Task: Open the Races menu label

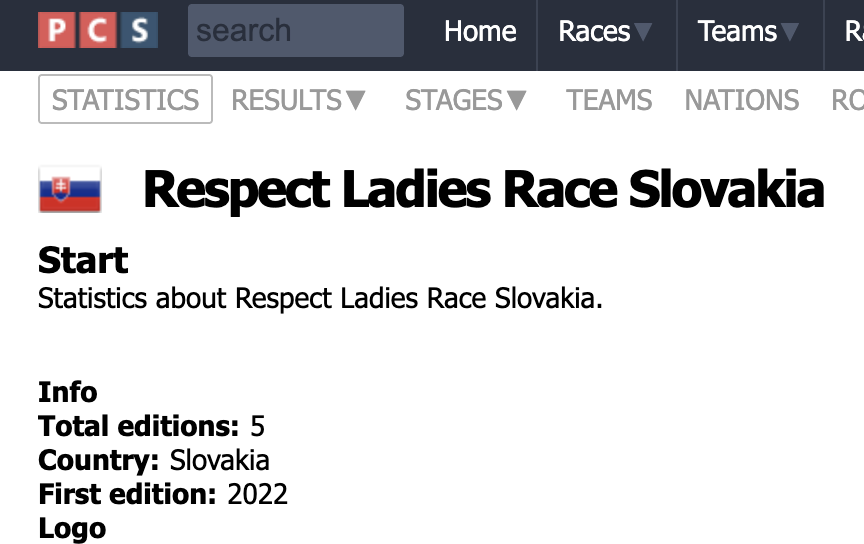Action: [x=594, y=31]
